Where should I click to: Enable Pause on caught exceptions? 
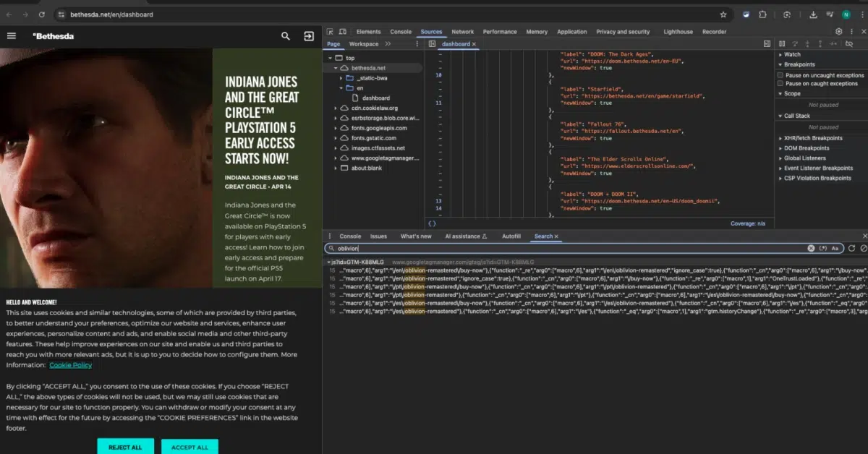click(x=780, y=84)
